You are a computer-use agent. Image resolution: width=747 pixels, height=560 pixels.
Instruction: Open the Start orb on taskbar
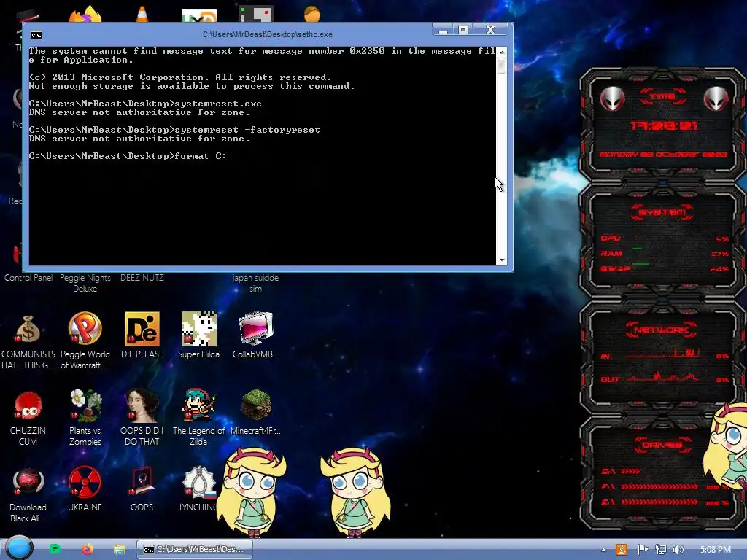click(x=19, y=548)
